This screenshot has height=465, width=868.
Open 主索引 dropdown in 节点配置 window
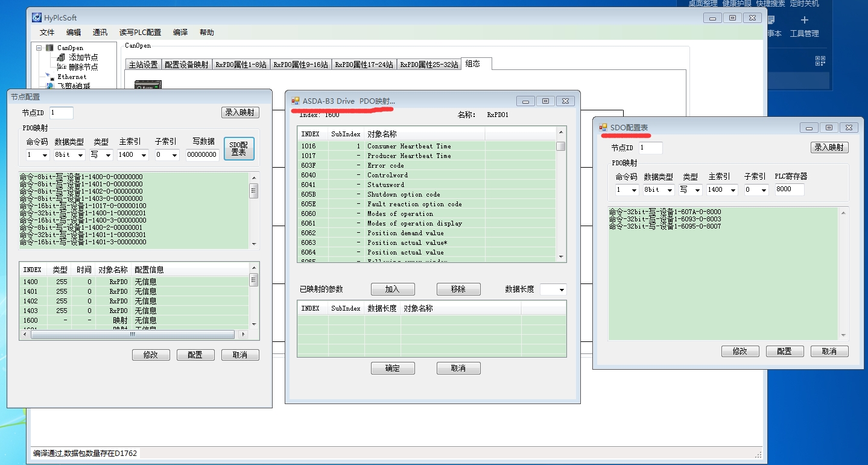[x=144, y=156]
